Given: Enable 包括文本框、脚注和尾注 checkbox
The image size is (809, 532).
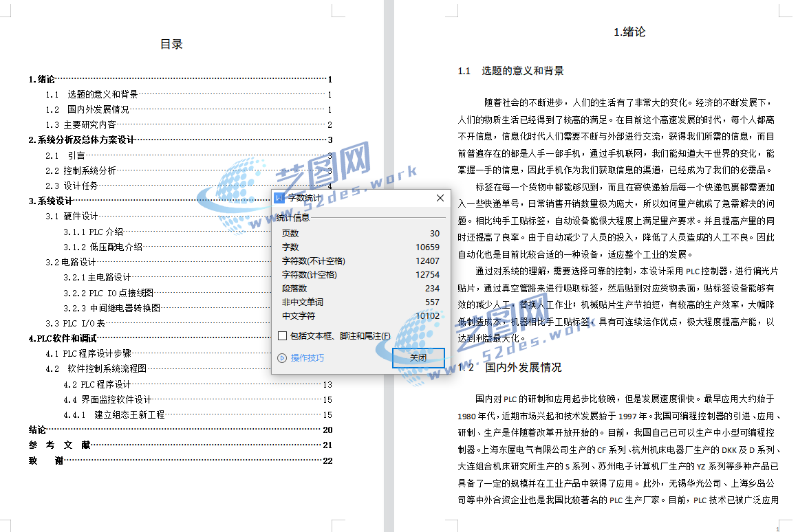Looking at the screenshot, I should pos(282,336).
